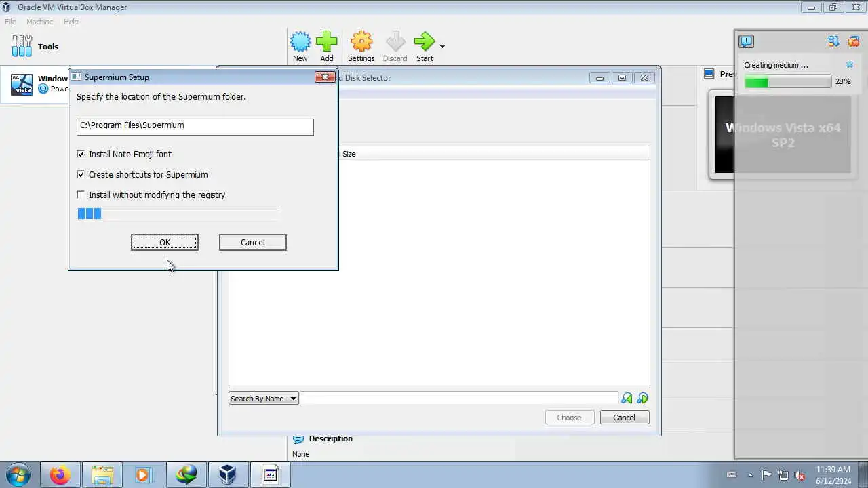Click the taskbar clock showing 11:39 AM
The height and width of the screenshot is (488, 868).
(833, 475)
